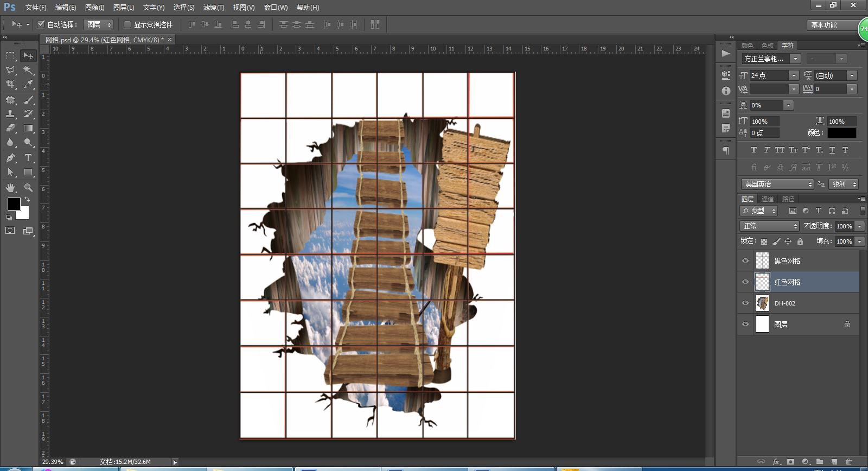The width and height of the screenshot is (868, 471).
Task: Select the Magic Wand tool
Action: (28, 70)
